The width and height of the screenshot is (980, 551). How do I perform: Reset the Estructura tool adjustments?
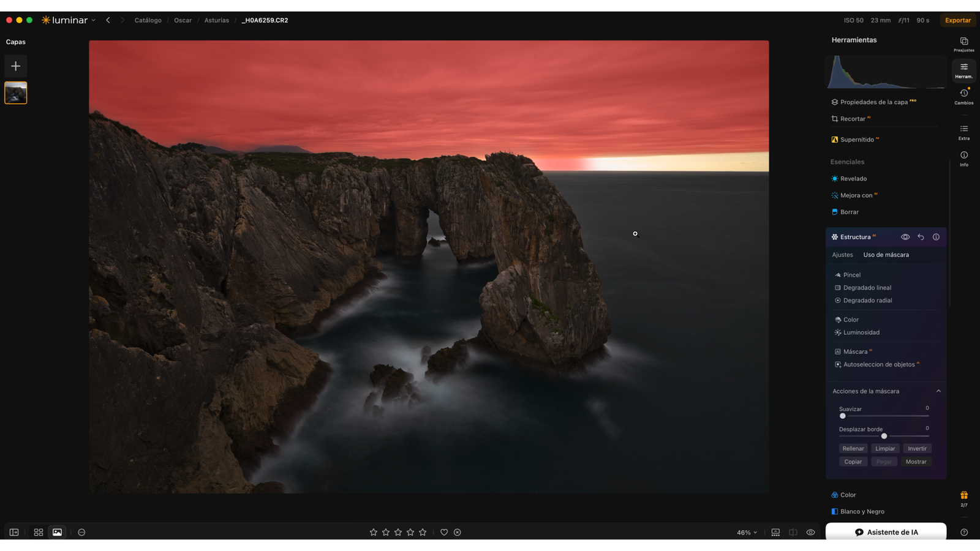pos(921,237)
